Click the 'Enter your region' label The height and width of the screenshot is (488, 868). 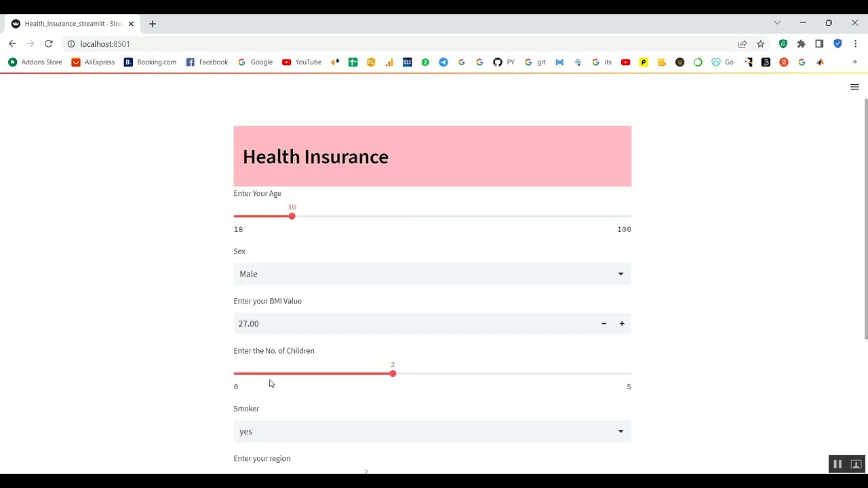click(x=262, y=458)
